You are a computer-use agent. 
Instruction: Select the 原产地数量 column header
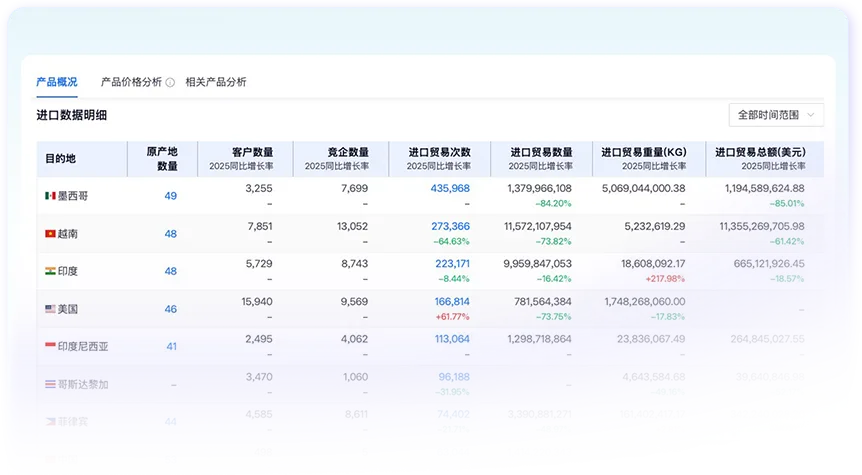pos(162,158)
